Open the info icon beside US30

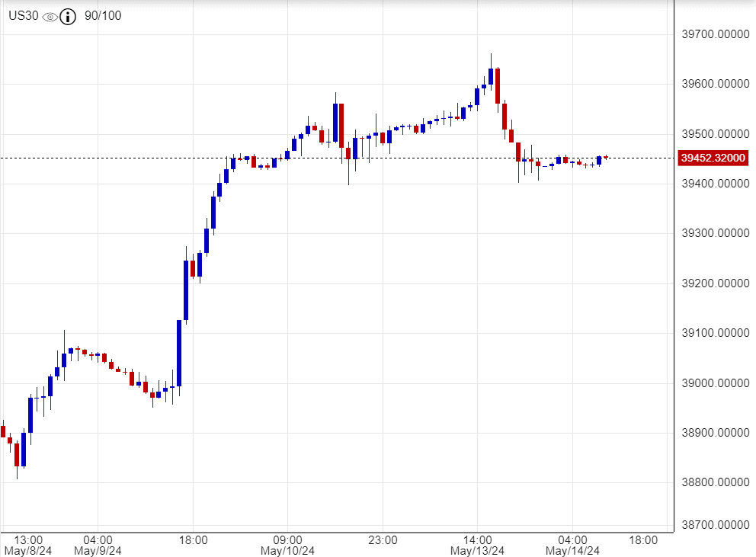(x=69, y=16)
